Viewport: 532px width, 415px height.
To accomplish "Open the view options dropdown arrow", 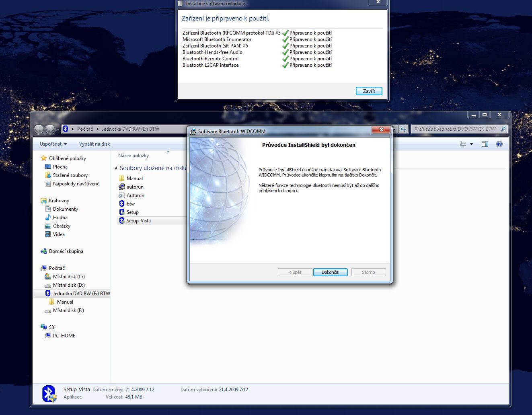I will 471,144.
